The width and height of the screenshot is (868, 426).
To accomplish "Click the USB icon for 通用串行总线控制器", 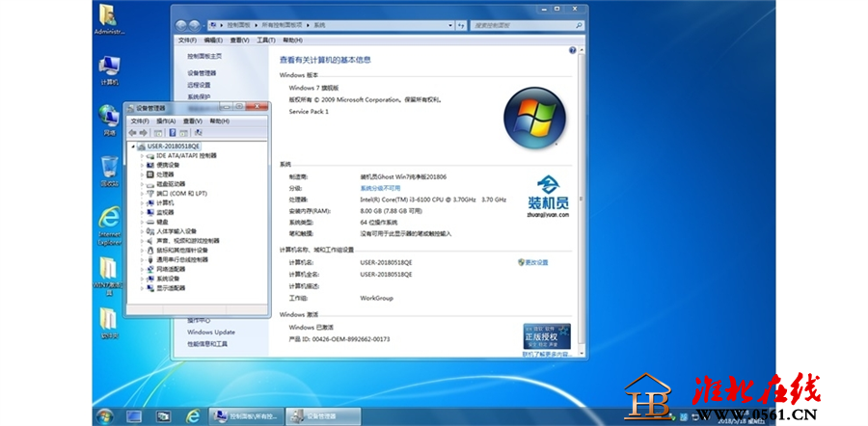I will (150, 260).
